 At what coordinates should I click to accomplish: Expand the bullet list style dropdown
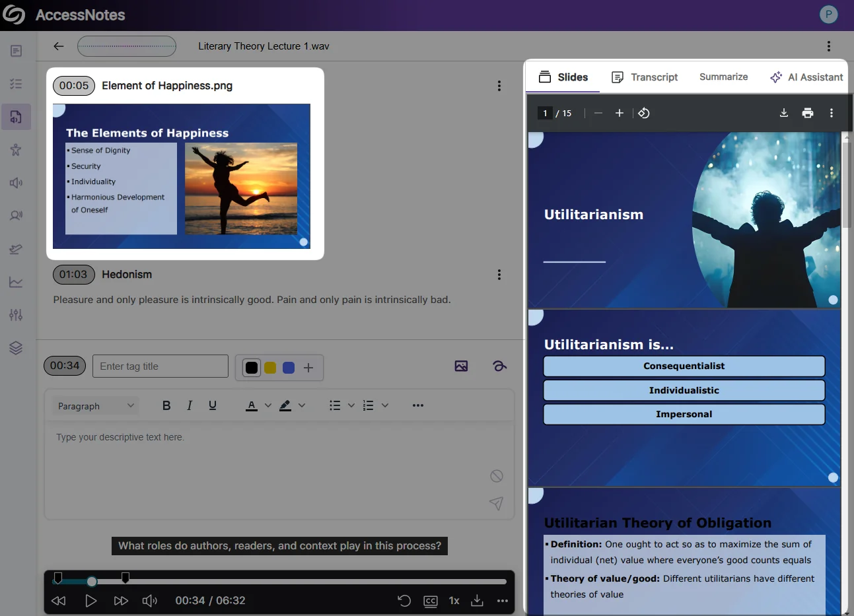pyautogui.click(x=351, y=405)
